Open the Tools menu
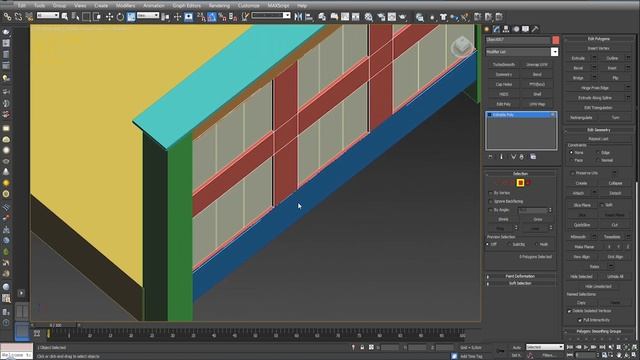This screenshot has width=640, height=360. pos(40,6)
